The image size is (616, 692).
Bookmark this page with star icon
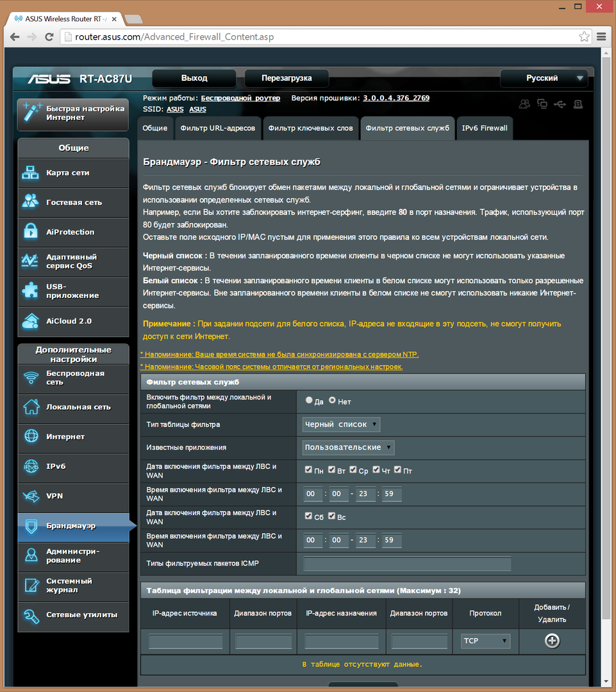pos(584,37)
